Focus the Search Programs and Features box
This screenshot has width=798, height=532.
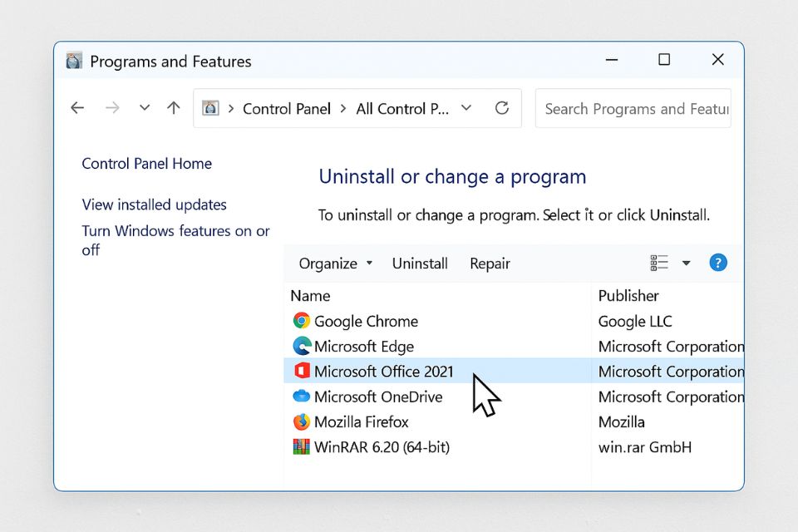[635, 109]
